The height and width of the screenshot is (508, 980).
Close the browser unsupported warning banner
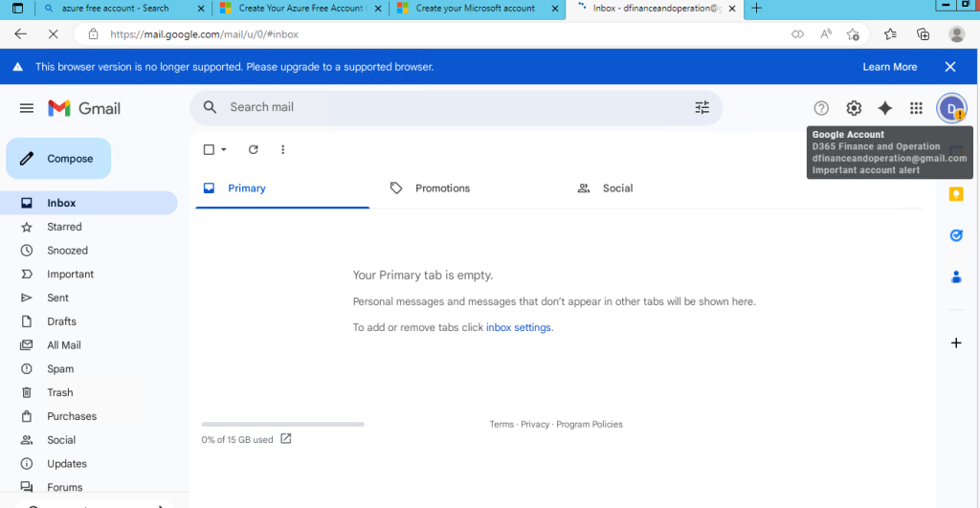(x=950, y=67)
